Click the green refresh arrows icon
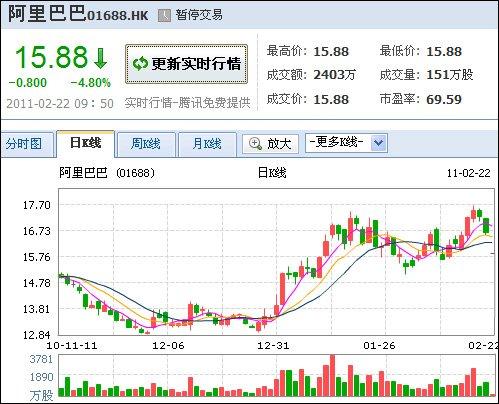This screenshot has height=404, width=499. tap(140, 64)
